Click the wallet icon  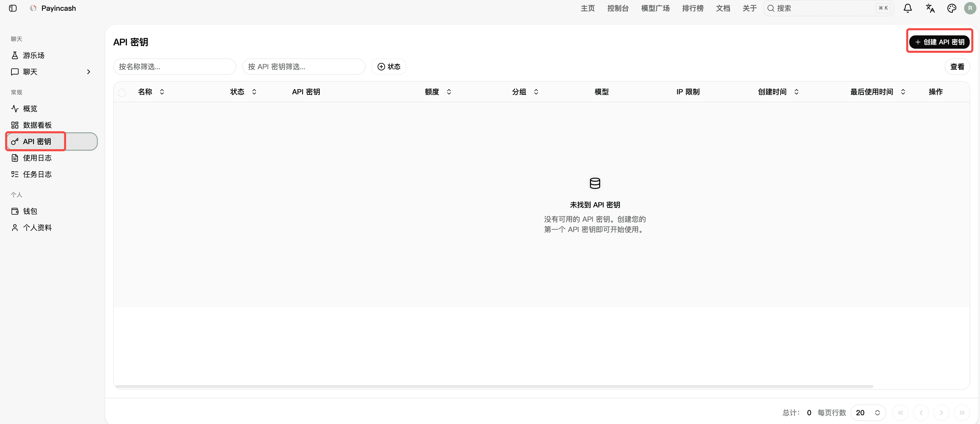[15, 211]
